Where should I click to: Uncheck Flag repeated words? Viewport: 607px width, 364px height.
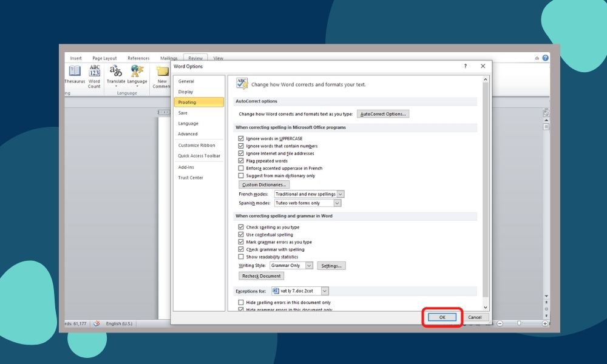coord(241,161)
